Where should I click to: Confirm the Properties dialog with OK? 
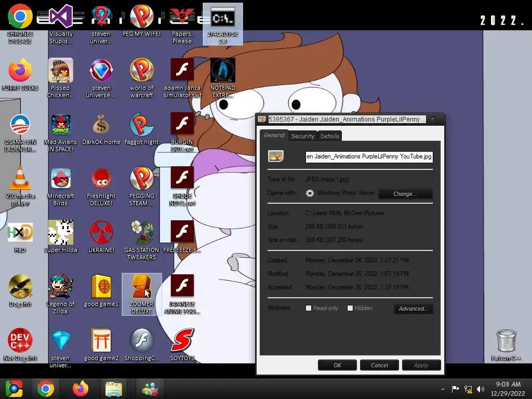[337, 365]
